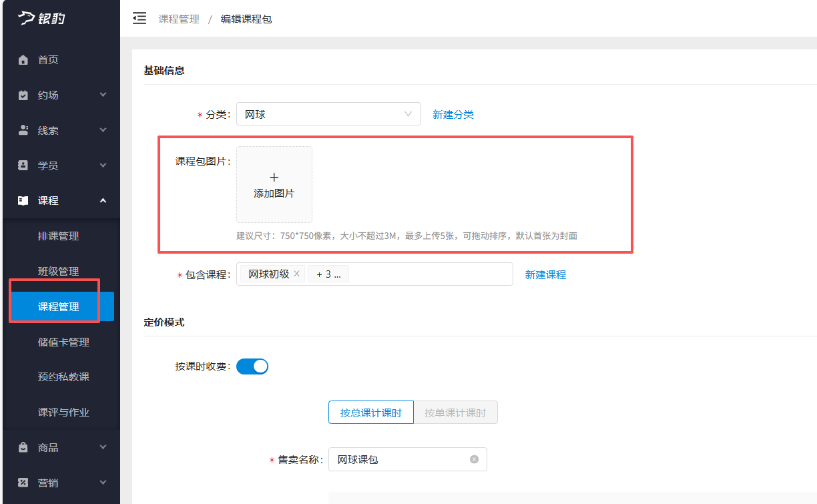Viewport: 817px width, 504px height.
Task: 切换到按单课计课时选项卡
Action: pos(455,412)
